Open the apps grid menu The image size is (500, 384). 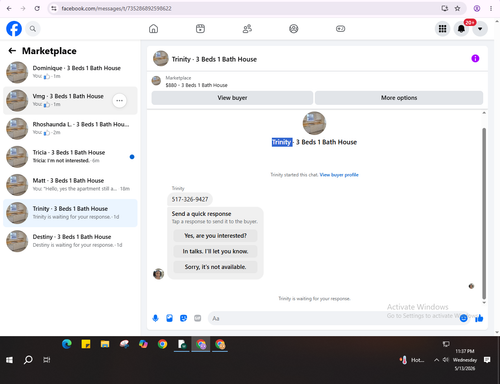442,29
